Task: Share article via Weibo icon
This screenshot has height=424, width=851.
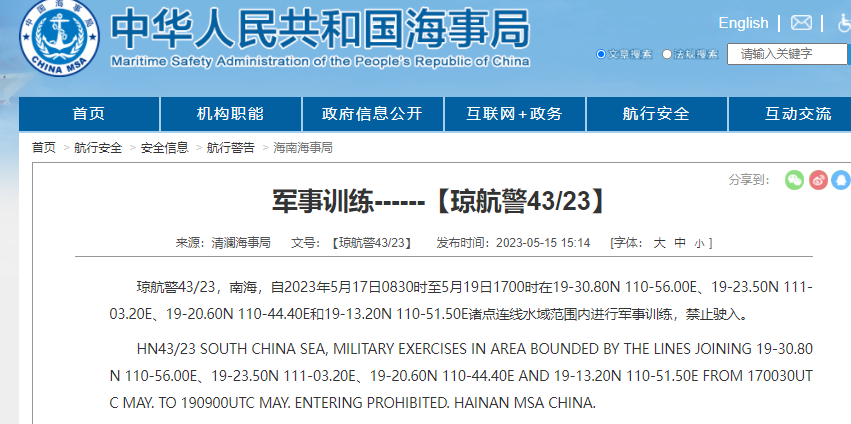Action: [818, 180]
